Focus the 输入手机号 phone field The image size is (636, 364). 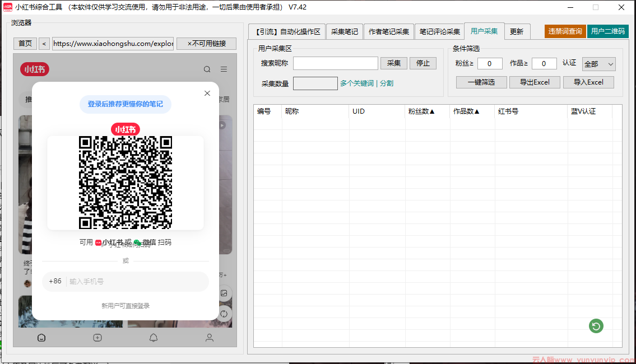(x=138, y=281)
